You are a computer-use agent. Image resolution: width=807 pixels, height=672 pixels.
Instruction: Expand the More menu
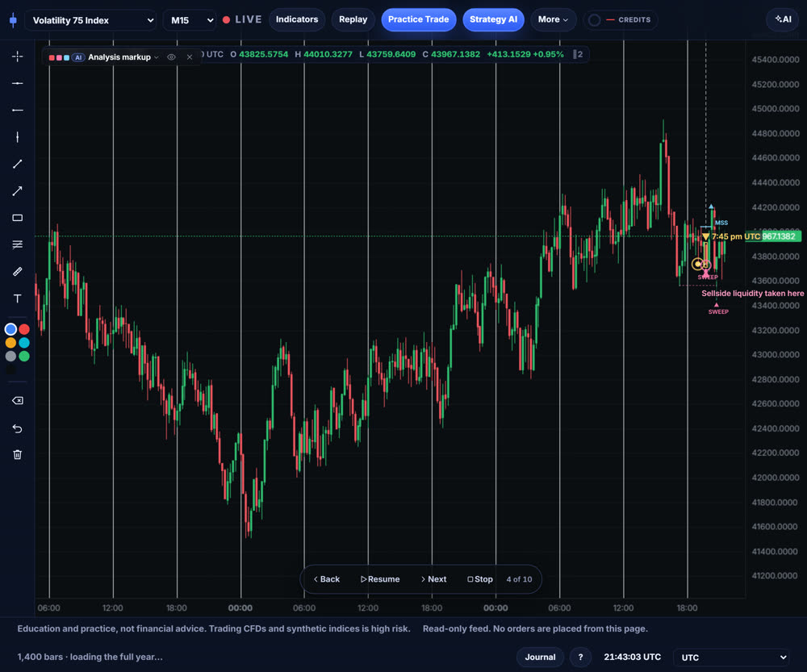pos(553,19)
